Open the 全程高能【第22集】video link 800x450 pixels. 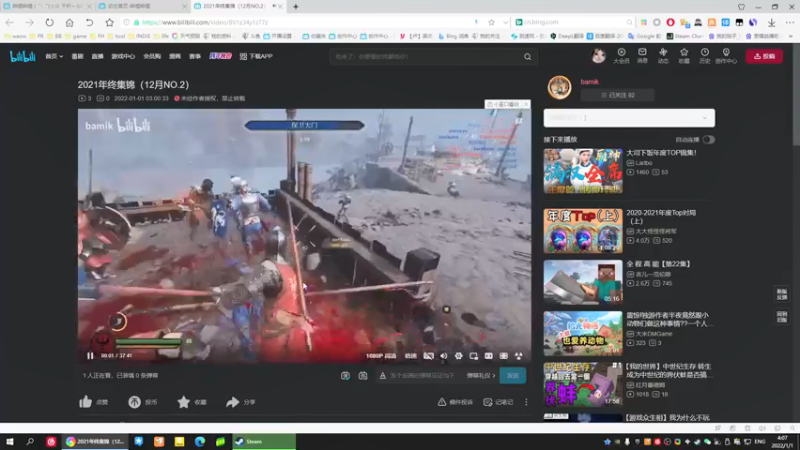(658, 264)
